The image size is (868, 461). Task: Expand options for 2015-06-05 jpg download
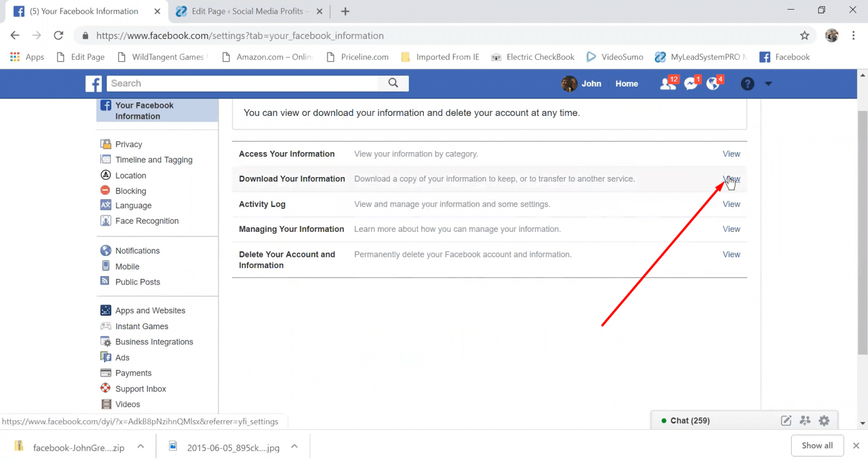pyautogui.click(x=294, y=446)
